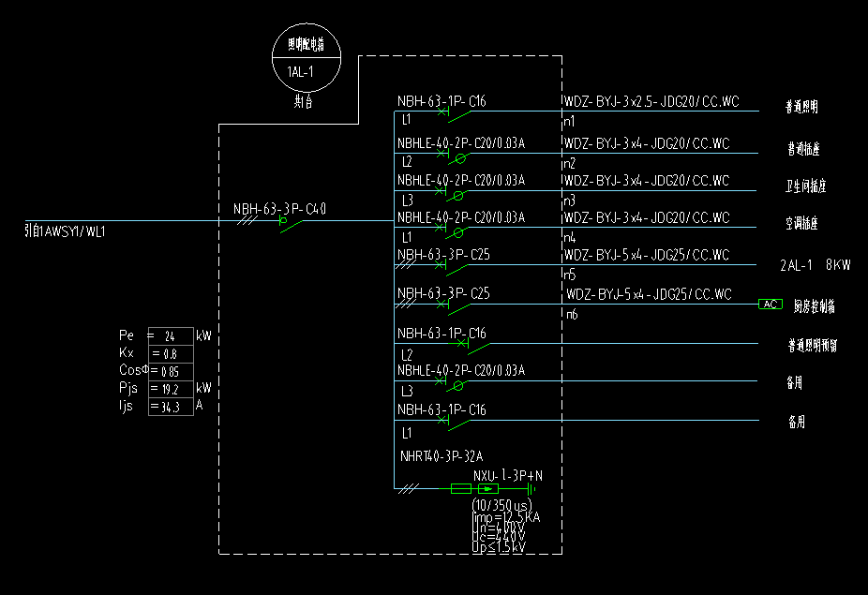The width and height of the screenshot is (868, 595).
Task: Select the main breaker symbol under NBH-63-3P-C40
Action: [x=292, y=224]
